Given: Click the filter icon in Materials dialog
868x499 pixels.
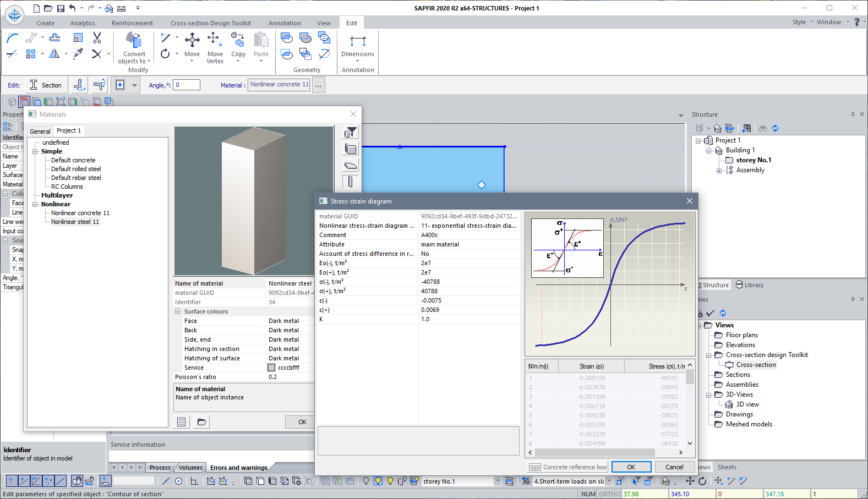Looking at the screenshot, I should click(x=350, y=132).
